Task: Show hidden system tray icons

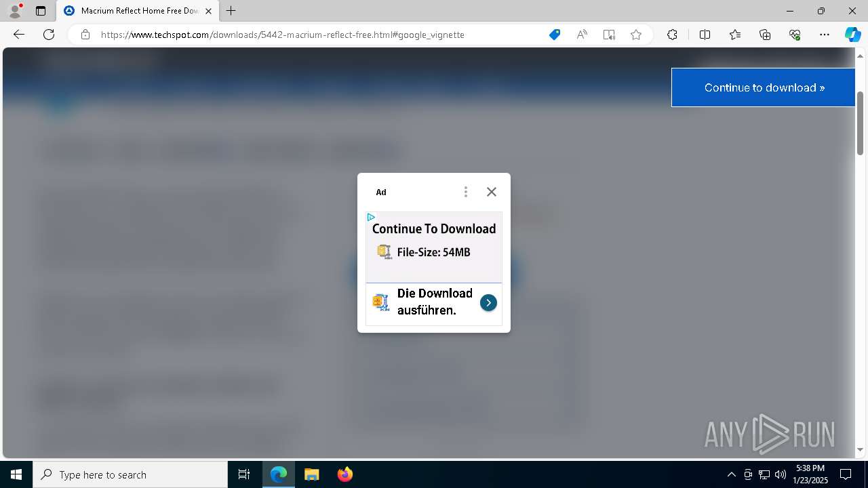Action: (731, 474)
